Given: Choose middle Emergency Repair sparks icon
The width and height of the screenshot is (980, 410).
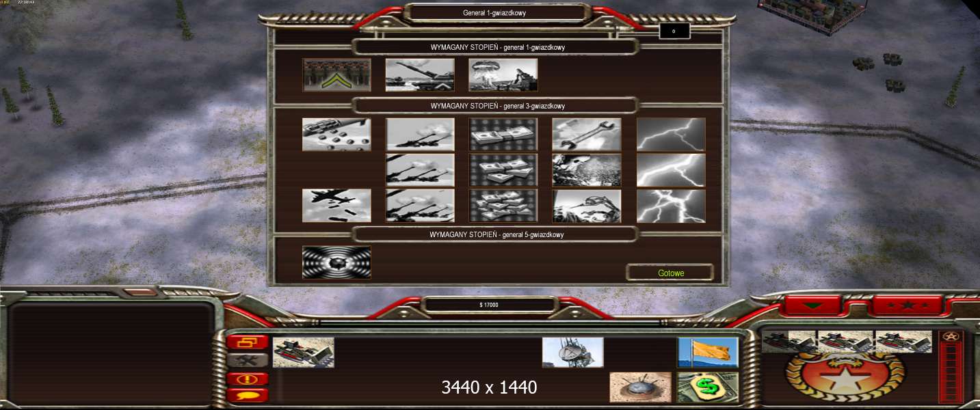Looking at the screenshot, I should pos(587,170).
